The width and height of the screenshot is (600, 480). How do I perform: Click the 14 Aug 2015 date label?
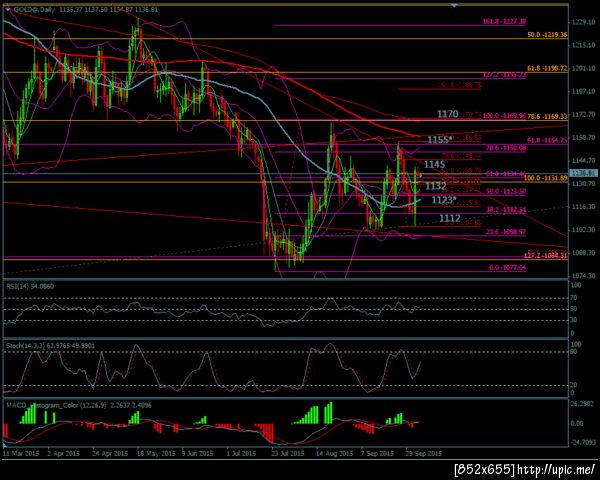pyautogui.click(x=335, y=454)
